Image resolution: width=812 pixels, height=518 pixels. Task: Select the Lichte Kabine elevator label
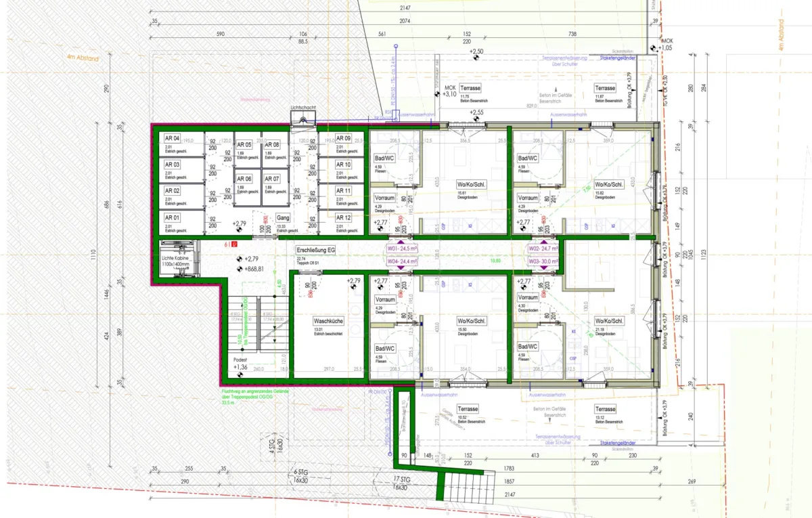[177, 260]
